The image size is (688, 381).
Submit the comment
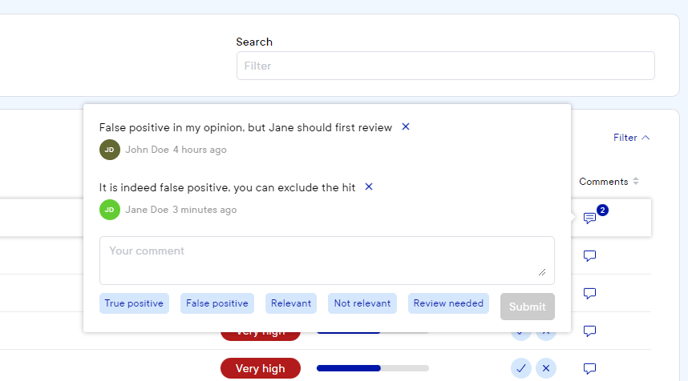click(x=527, y=306)
